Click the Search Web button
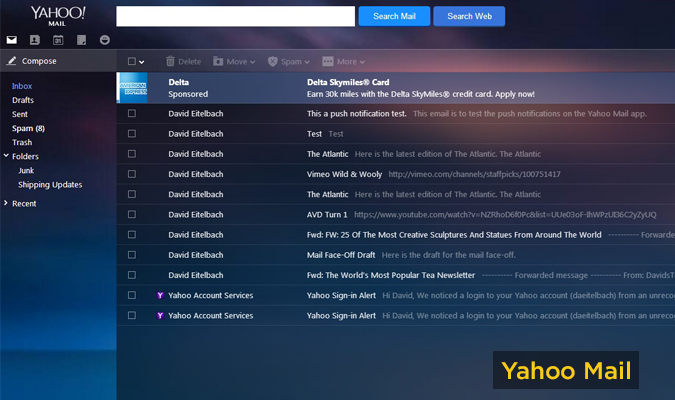The width and height of the screenshot is (675, 400). point(469,16)
